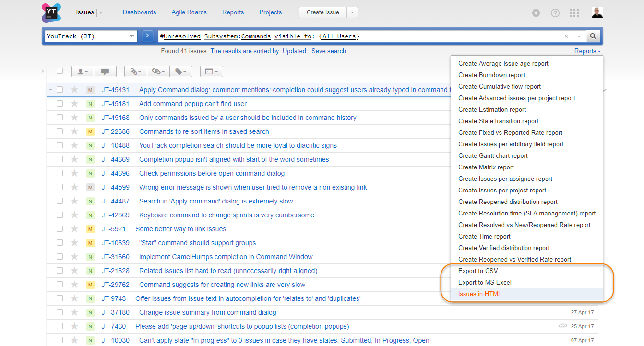Viewport: 644px width, 346px height.
Task: Click the add comment speech bubble icon
Action: [x=105, y=72]
